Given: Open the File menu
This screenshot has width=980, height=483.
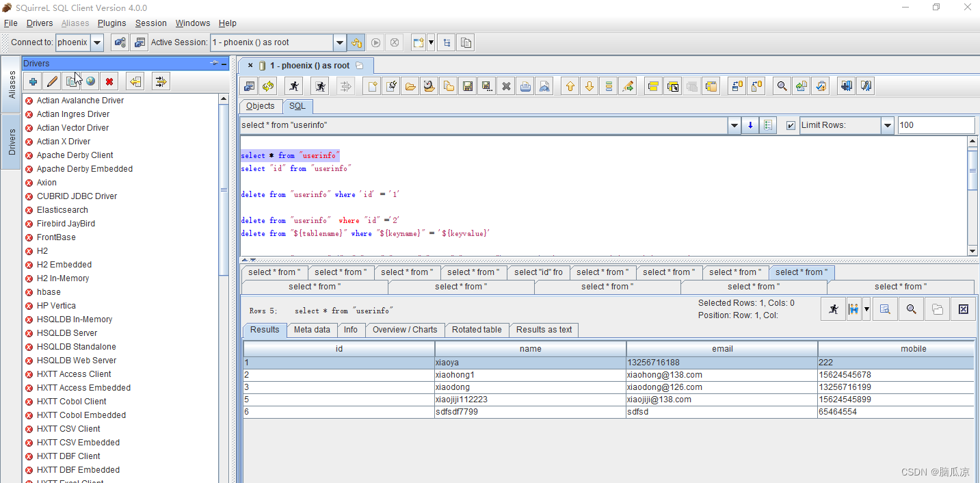Looking at the screenshot, I should [x=11, y=23].
